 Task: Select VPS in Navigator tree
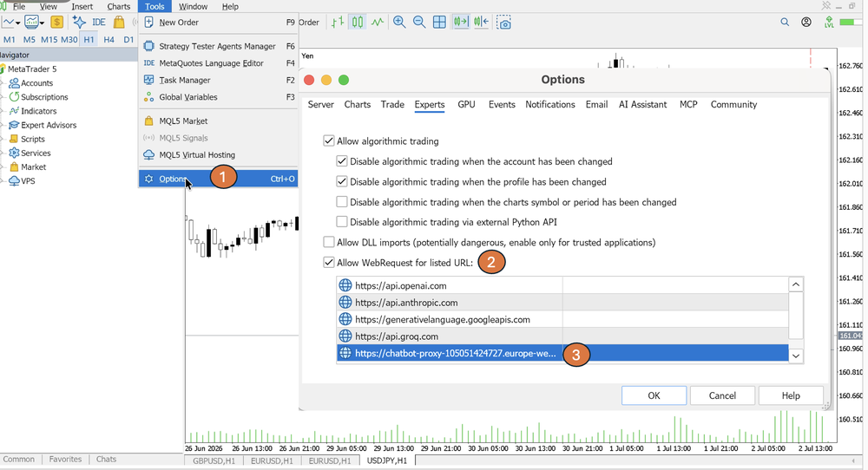[x=28, y=181]
